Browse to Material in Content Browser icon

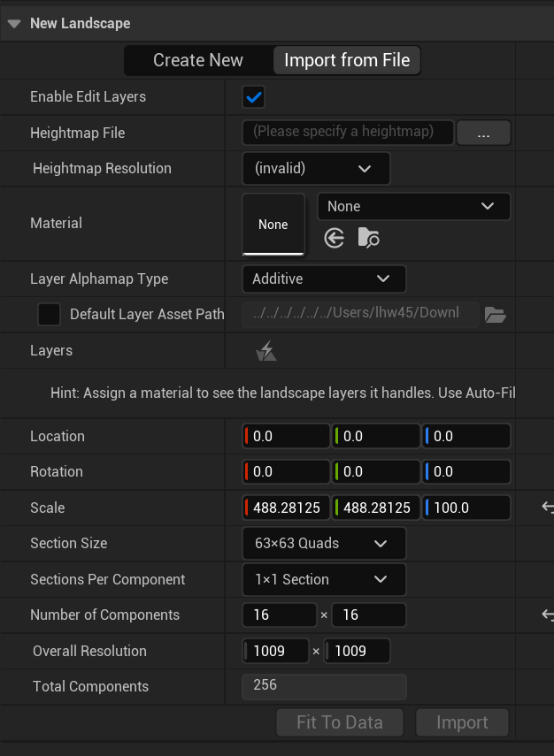coord(369,238)
